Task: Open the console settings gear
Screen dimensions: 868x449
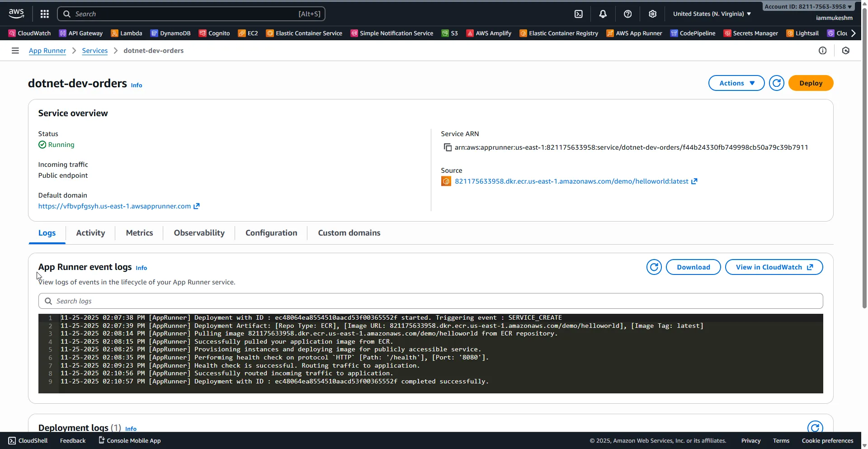Action: pos(652,14)
